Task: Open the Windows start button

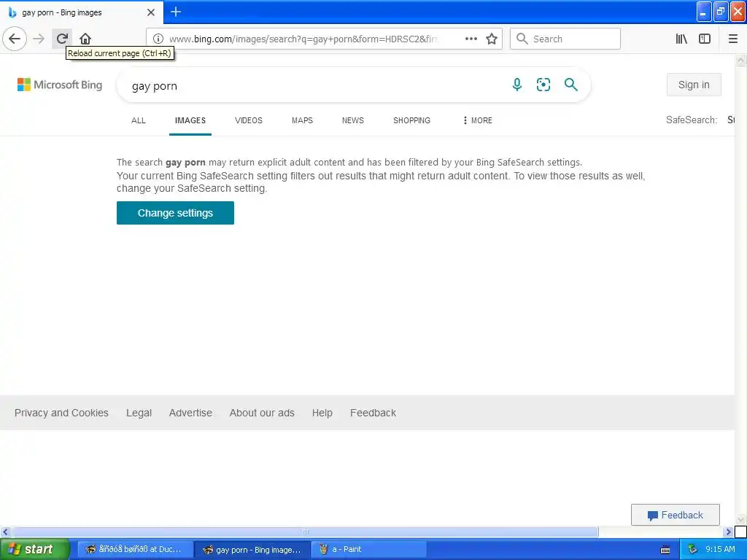Action: coord(34,550)
